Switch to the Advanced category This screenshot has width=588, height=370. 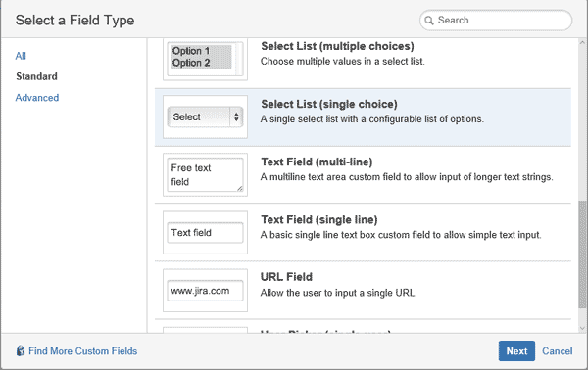click(x=37, y=98)
